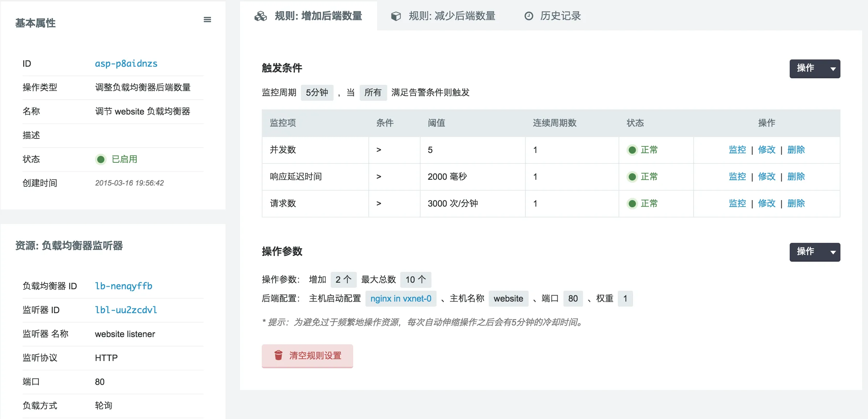Open the 历史记录 tab

pyautogui.click(x=553, y=16)
